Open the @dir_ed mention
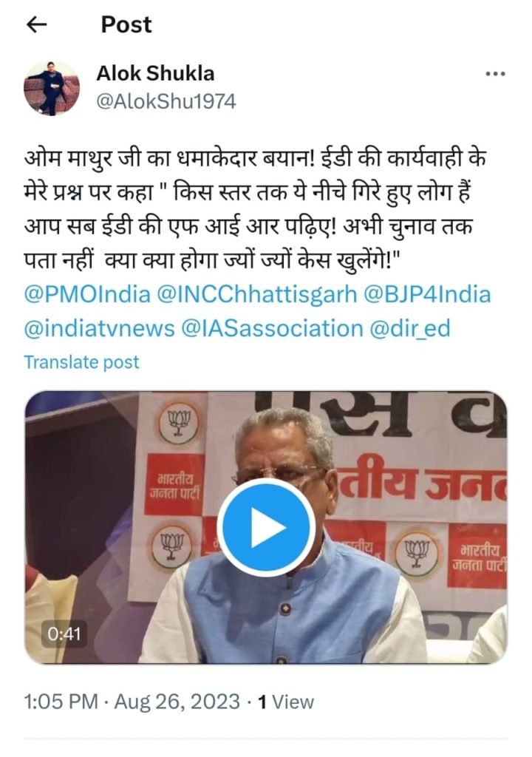The image size is (532, 757). pos(410,329)
